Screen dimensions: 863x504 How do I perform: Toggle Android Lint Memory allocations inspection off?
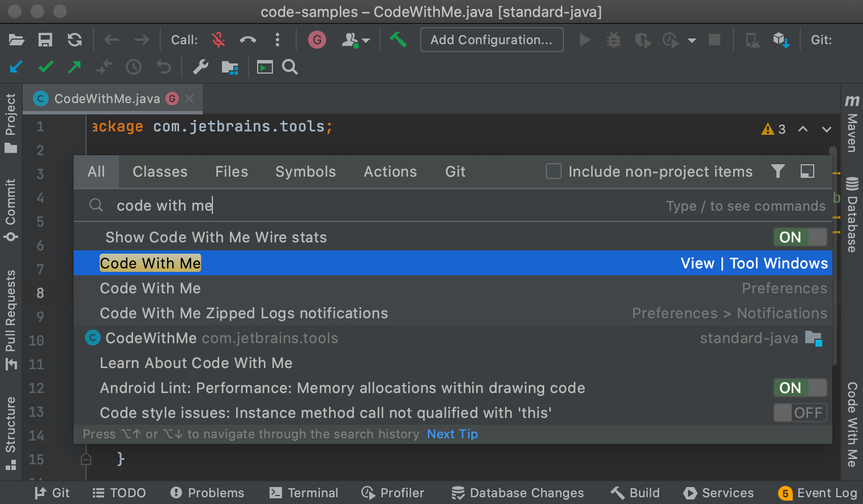pyautogui.click(x=800, y=388)
